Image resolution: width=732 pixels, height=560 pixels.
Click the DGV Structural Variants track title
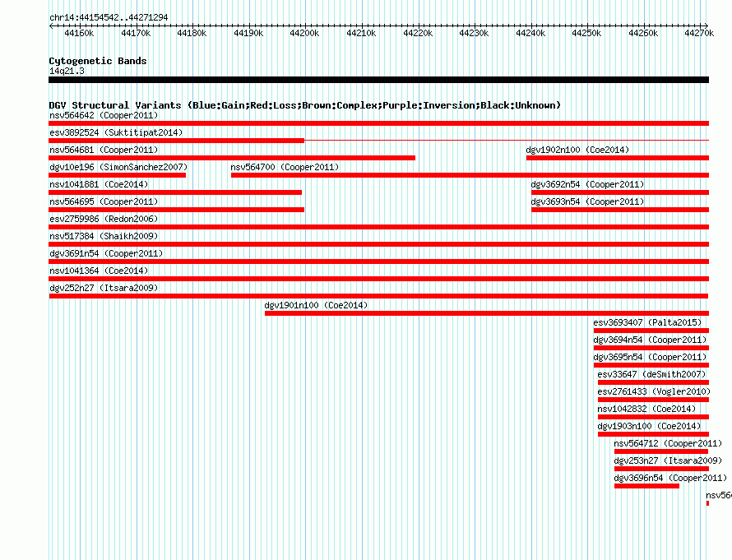tap(305, 105)
